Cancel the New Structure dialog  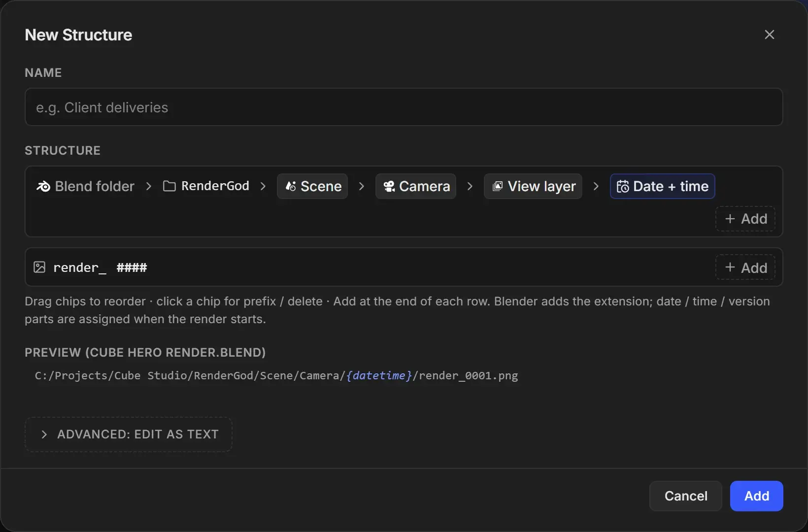pos(686,496)
